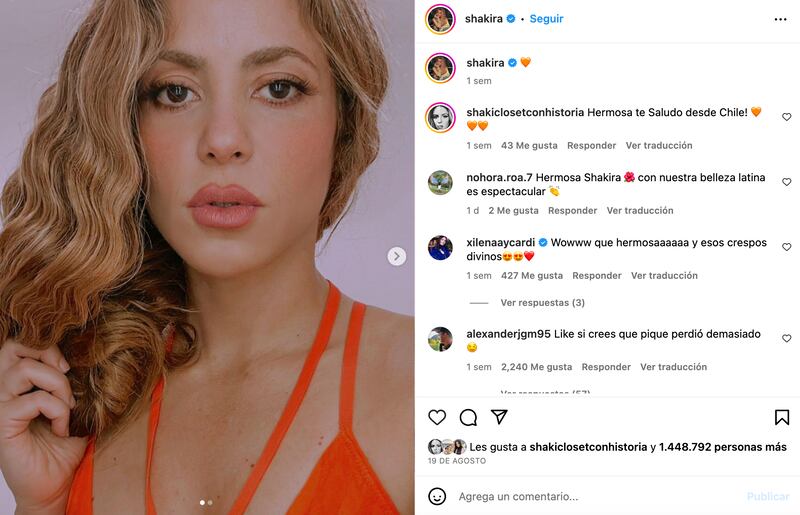The image size is (800, 515).
Task: Save the post with the bookmark icon
Action: [782, 417]
